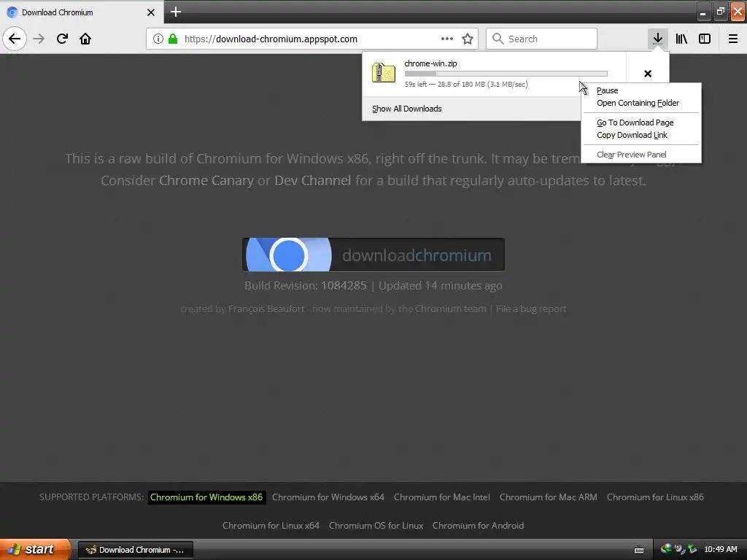The width and height of the screenshot is (747, 560).
Task: Restore down the Firefox window
Action: pos(720,12)
